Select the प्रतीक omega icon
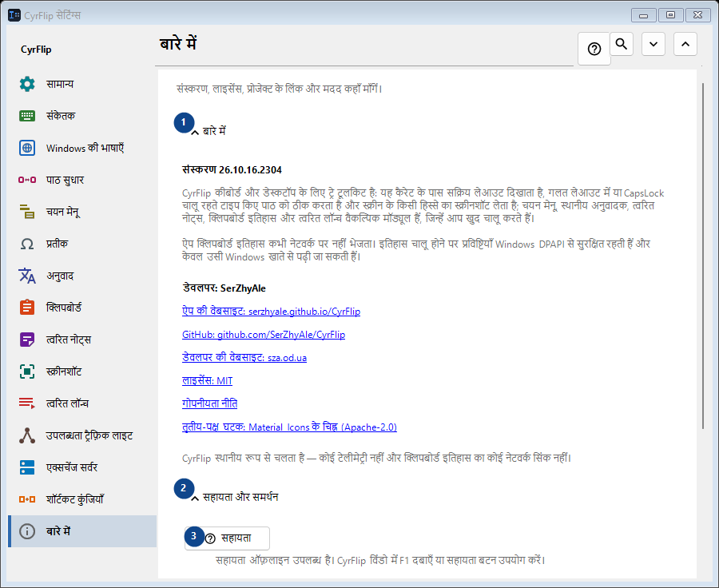The image size is (719, 588). pos(27,244)
